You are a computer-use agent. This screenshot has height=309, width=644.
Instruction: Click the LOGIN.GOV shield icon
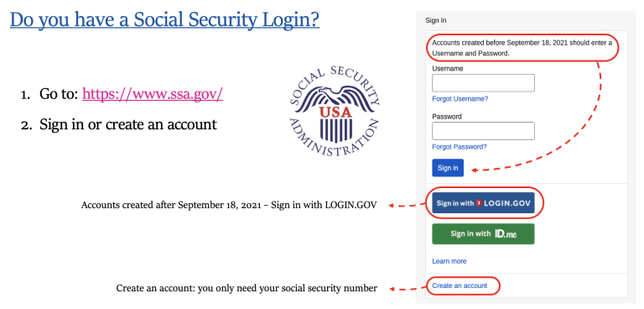click(479, 203)
